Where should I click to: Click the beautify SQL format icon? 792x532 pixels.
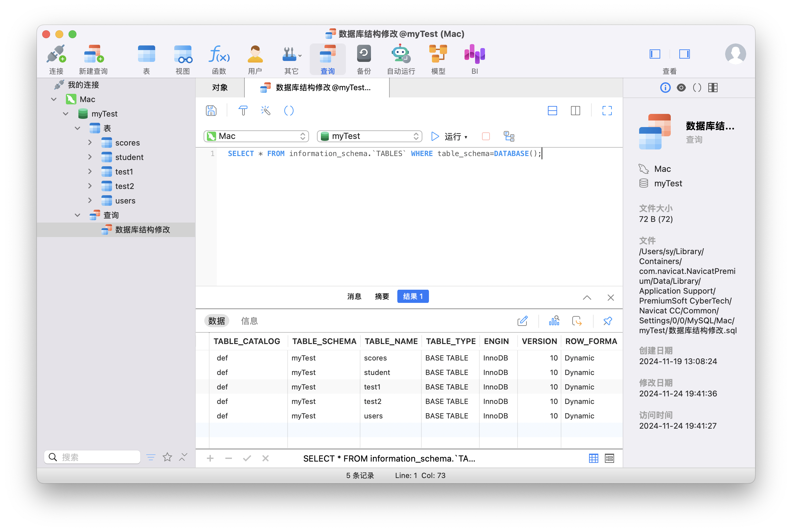pyautogui.click(x=266, y=111)
